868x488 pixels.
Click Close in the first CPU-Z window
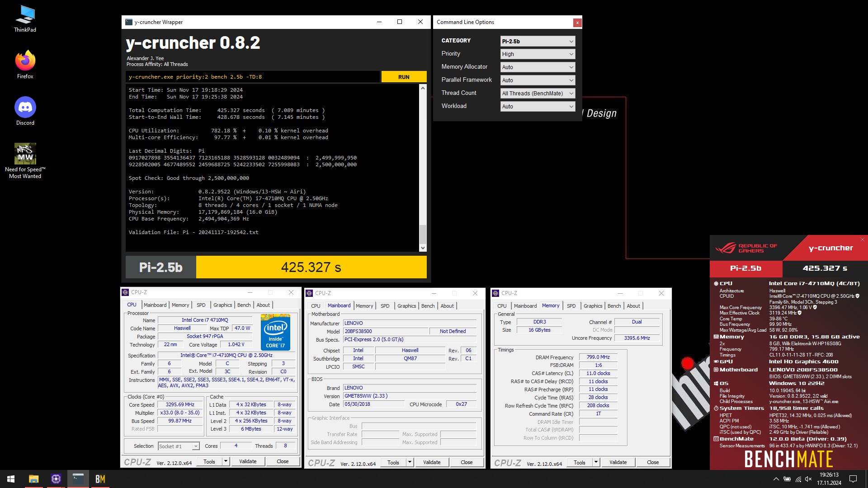point(283,461)
